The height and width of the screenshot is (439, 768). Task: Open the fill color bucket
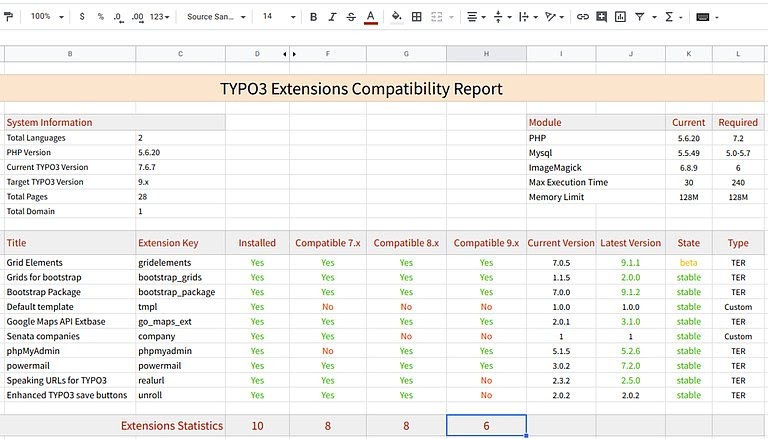tap(397, 17)
